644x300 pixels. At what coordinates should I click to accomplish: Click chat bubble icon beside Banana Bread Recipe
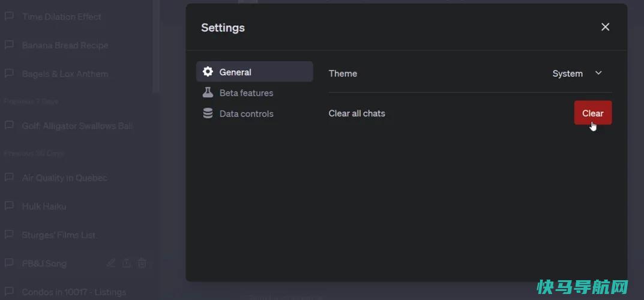[x=8, y=45]
